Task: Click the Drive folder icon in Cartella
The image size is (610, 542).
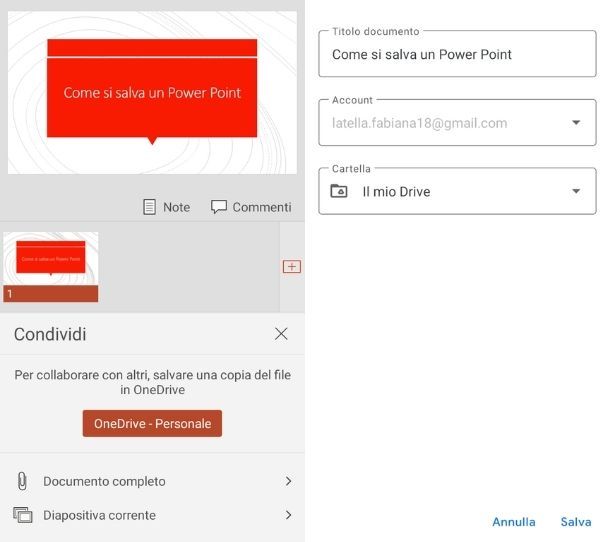Action: (x=339, y=191)
